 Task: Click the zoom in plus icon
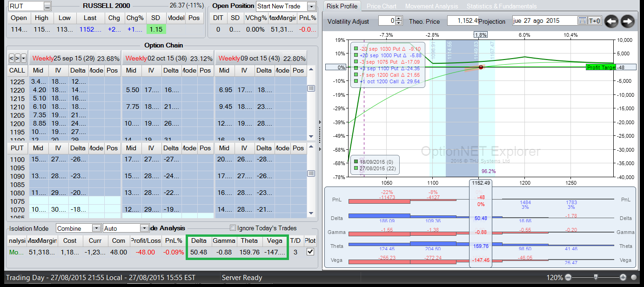point(623,278)
